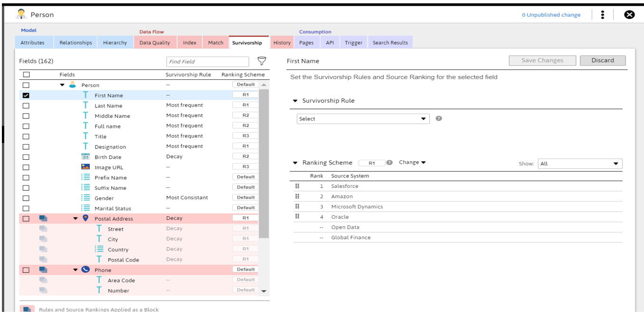Open the Match tab
This screenshot has width=644, height=320.
point(216,42)
